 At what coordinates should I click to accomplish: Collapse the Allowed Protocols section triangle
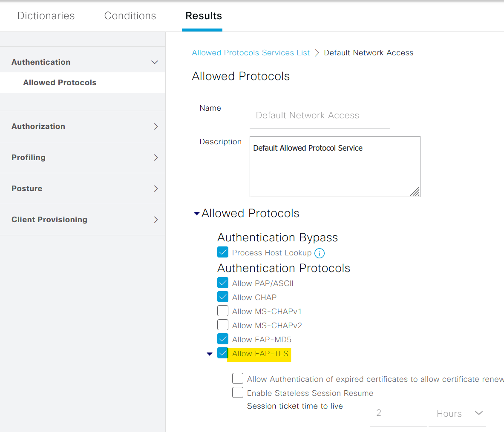point(197,213)
